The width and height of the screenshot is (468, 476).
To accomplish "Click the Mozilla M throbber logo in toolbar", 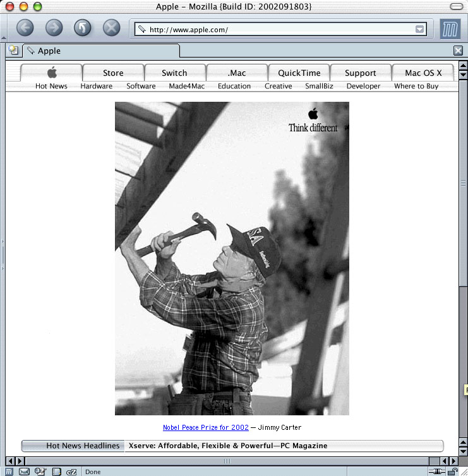I will 450,29.
